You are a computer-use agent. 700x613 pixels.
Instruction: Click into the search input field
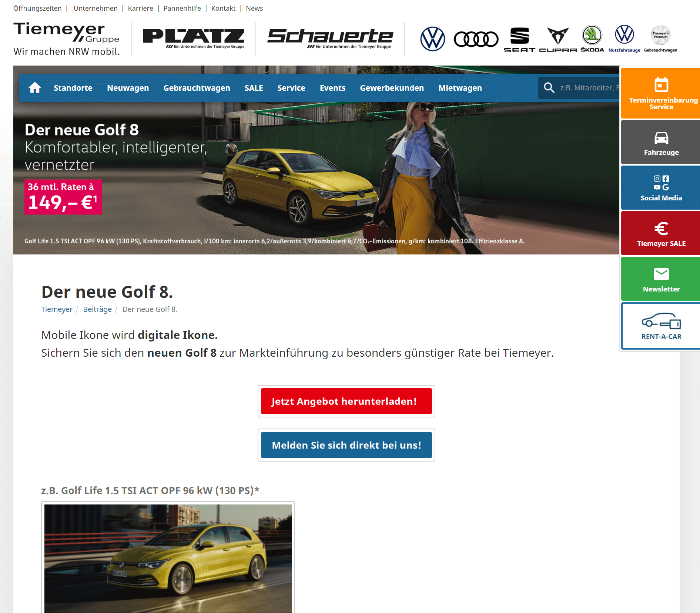tap(589, 88)
